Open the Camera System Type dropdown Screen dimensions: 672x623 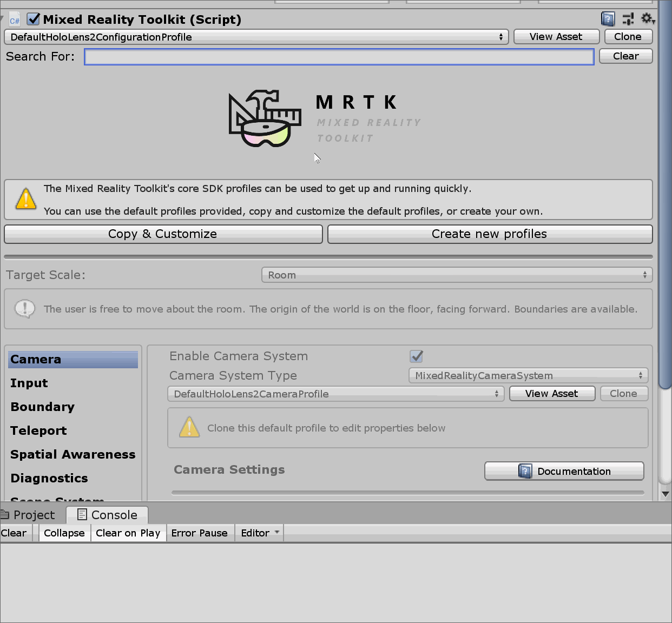[528, 375]
